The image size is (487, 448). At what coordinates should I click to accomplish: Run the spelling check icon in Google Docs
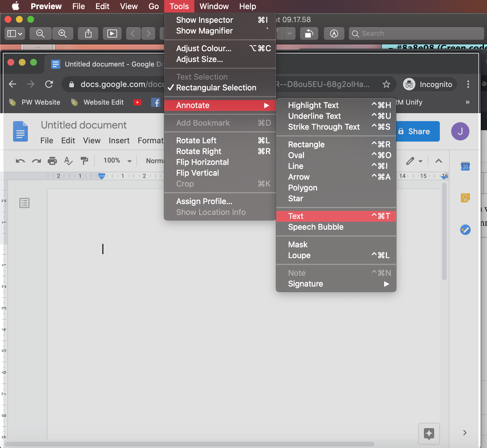(x=68, y=161)
